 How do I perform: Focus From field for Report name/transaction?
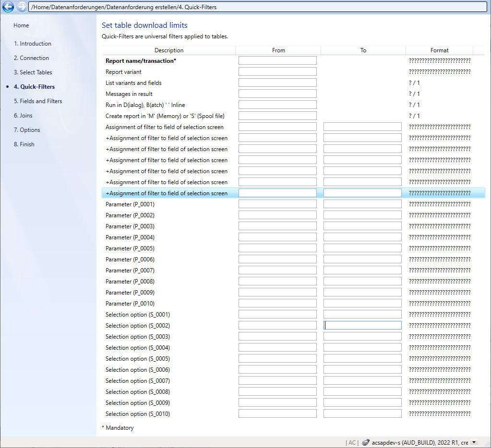[x=277, y=61]
